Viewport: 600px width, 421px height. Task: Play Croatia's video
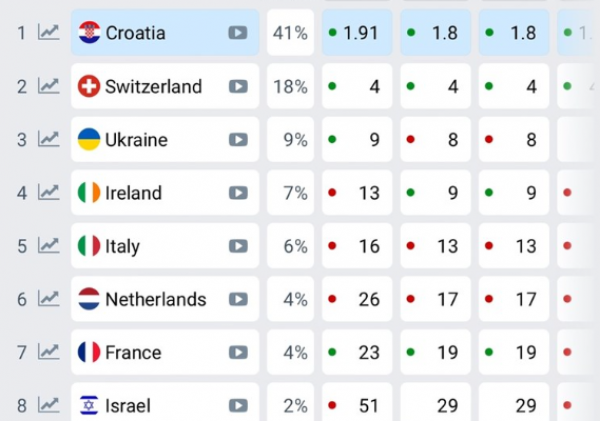[238, 32]
